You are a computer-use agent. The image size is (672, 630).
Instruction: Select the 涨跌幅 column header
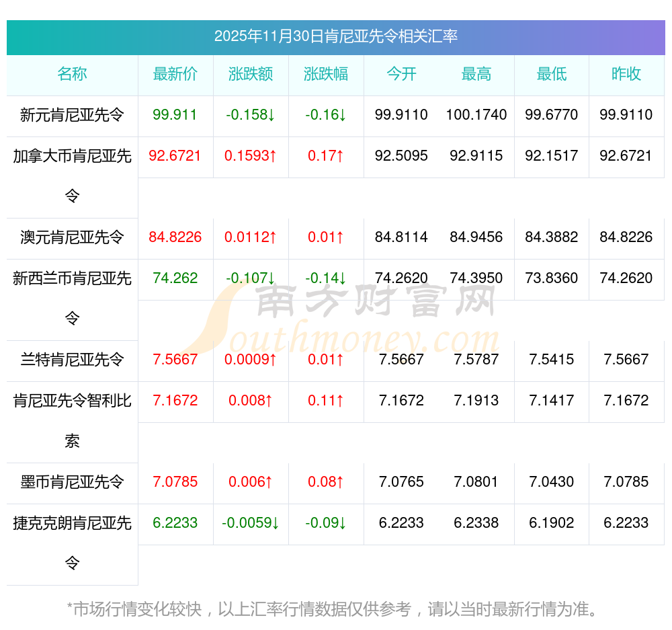[x=326, y=75]
